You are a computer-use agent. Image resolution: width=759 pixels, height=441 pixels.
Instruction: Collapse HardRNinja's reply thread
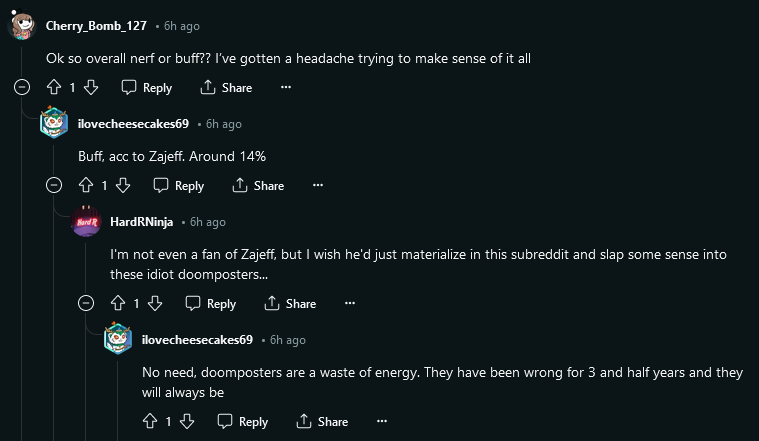coord(87,304)
